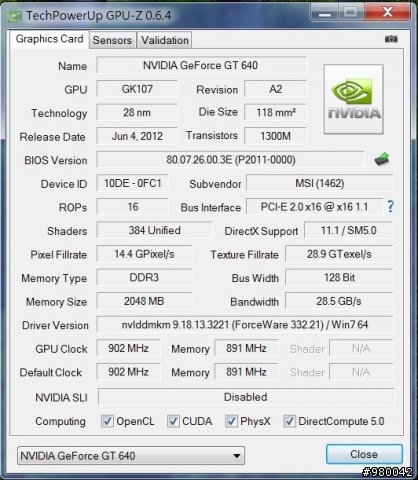
Task: Toggle the OpenCL checkbox
Action: [107, 421]
